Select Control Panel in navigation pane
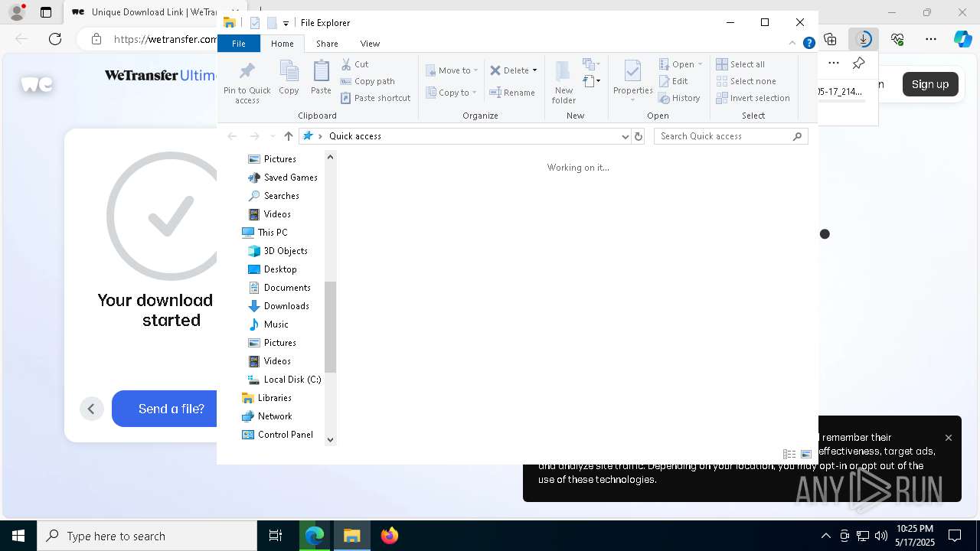Viewport: 980px width, 551px height. [285, 435]
